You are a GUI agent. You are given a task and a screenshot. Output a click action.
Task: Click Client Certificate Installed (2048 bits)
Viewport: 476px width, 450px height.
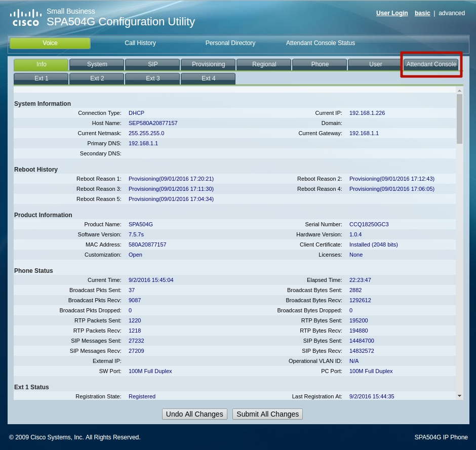coord(373,245)
